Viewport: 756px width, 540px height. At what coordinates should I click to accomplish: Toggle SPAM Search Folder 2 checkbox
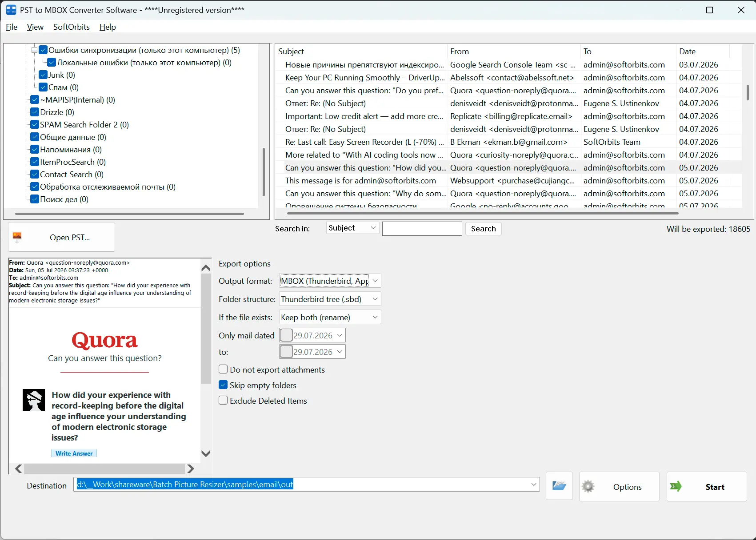coord(35,125)
